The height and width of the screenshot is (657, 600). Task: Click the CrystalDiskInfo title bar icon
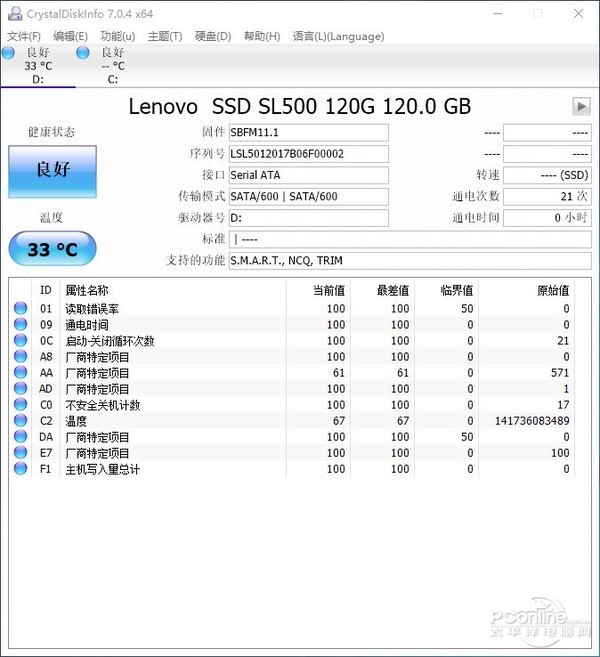coord(15,13)
